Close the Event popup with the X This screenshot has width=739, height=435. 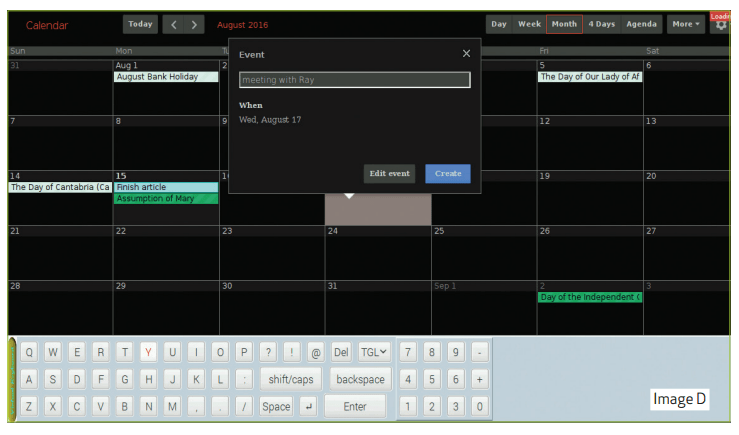466,53
